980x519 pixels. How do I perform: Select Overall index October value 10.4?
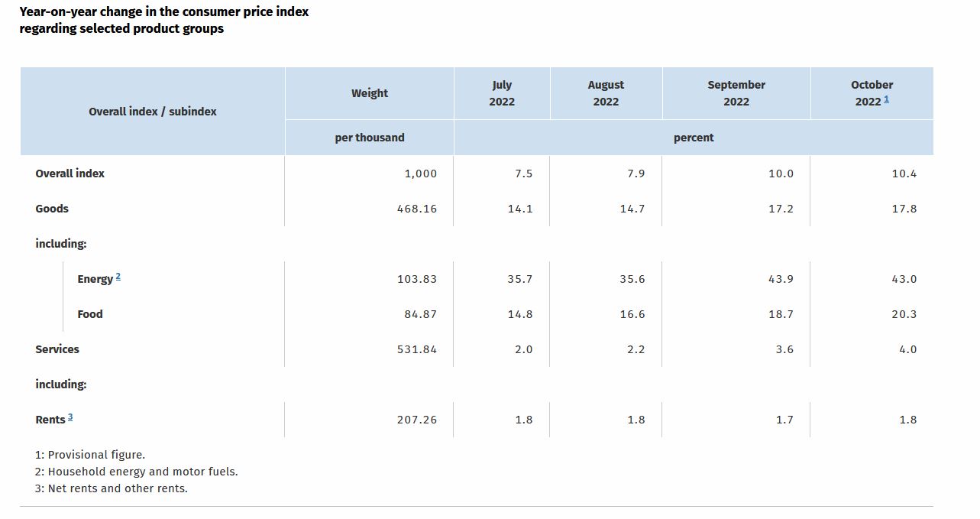tap(904, 174)
